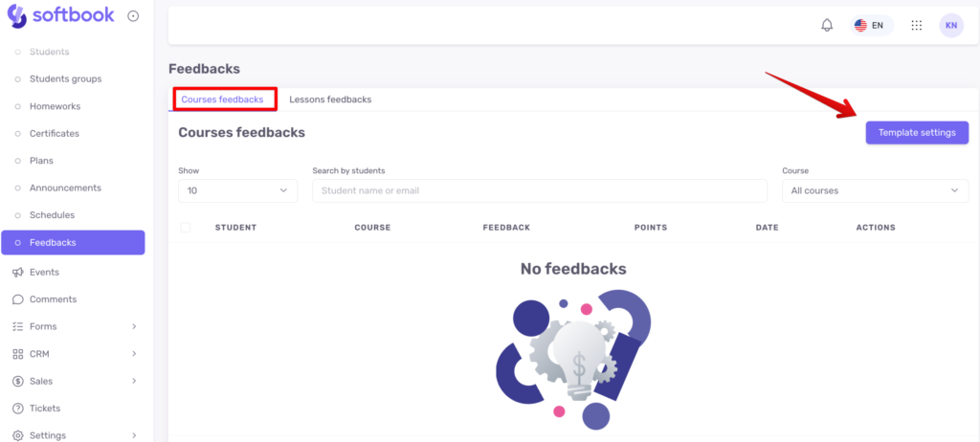
Task: Click the Softbook logo
Action: point(60,15)
